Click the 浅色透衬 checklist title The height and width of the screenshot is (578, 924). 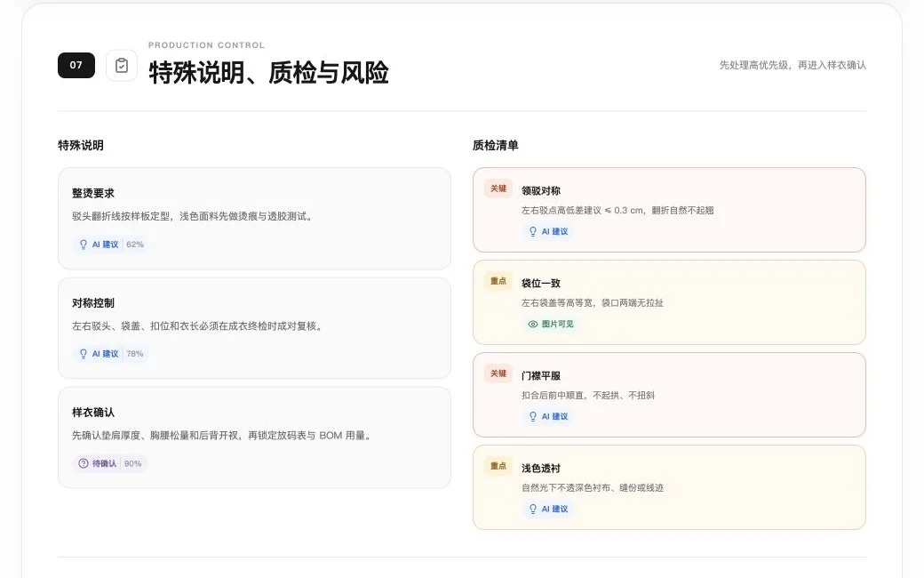[541, 469]
